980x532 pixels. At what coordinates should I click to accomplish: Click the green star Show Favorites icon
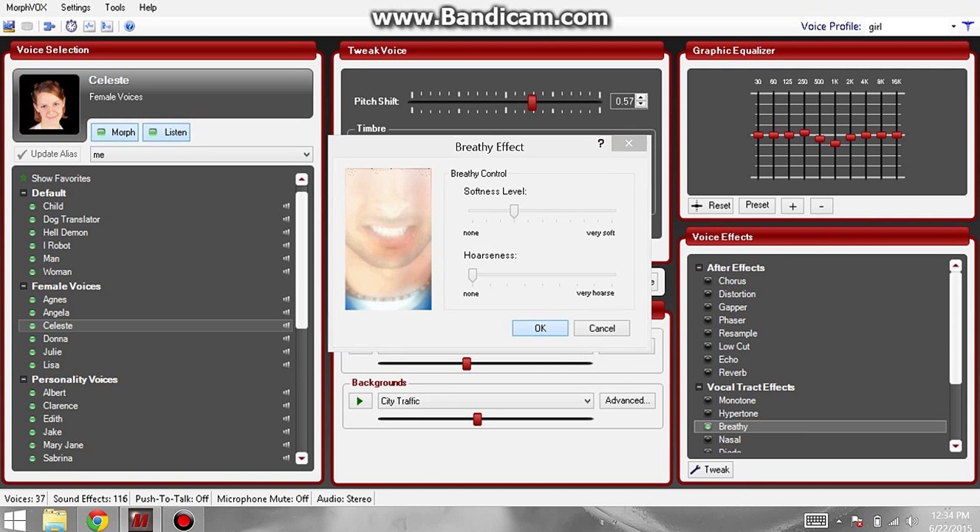(x=23, y=178)
